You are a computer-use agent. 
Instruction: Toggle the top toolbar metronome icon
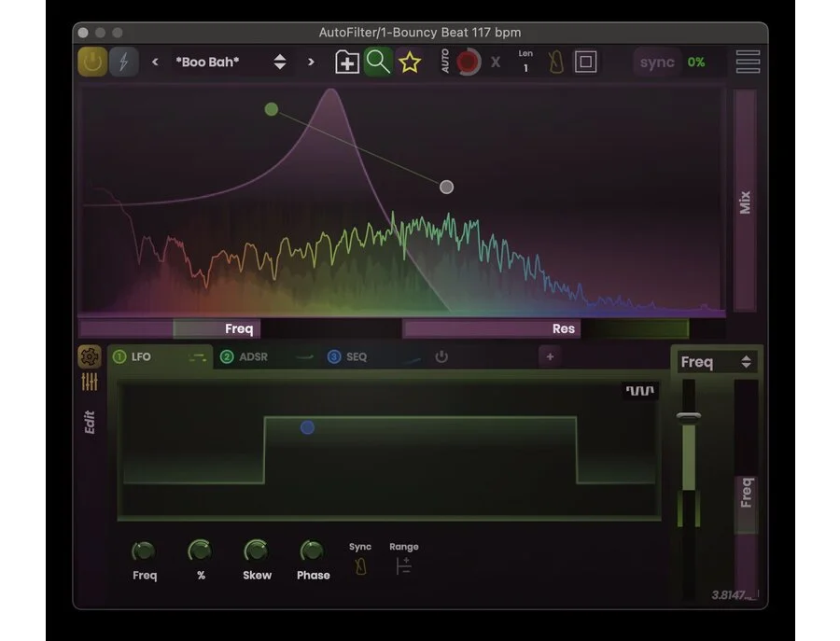(555, 63)
